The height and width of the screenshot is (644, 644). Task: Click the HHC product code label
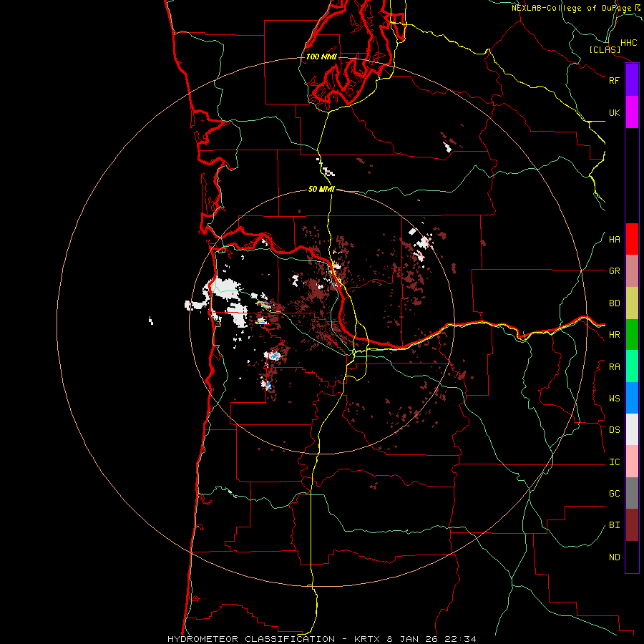[628, 43]
